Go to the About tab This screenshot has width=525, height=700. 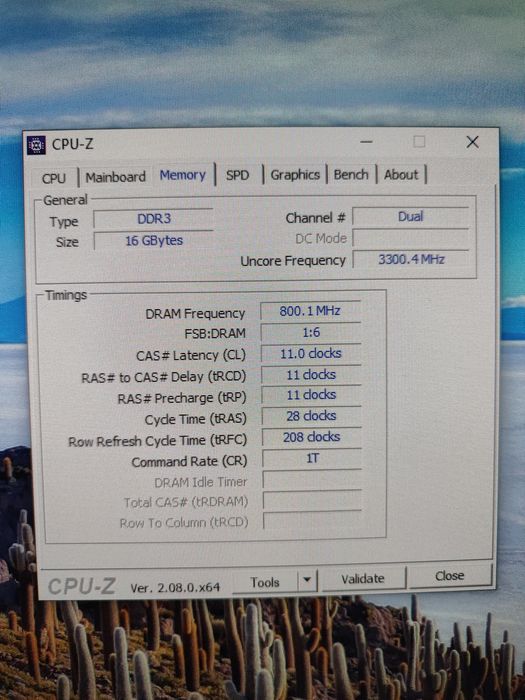click(x=401, y=175)
